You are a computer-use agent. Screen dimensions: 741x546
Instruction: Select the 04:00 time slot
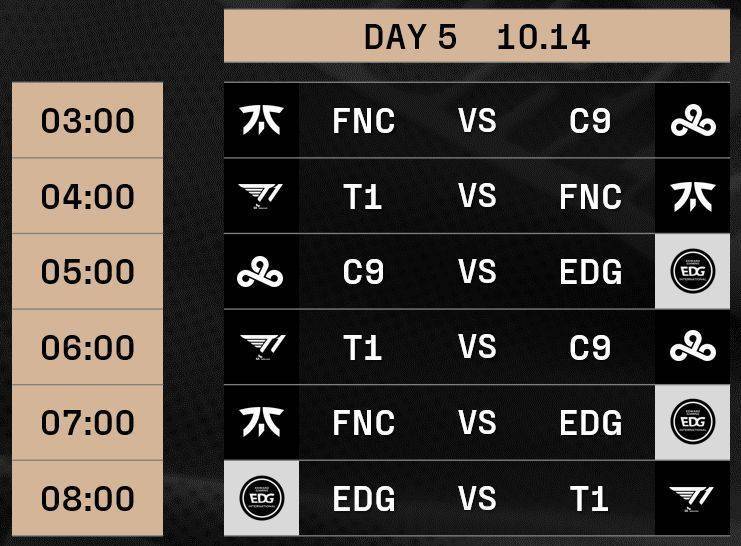(x=87, y=196)
